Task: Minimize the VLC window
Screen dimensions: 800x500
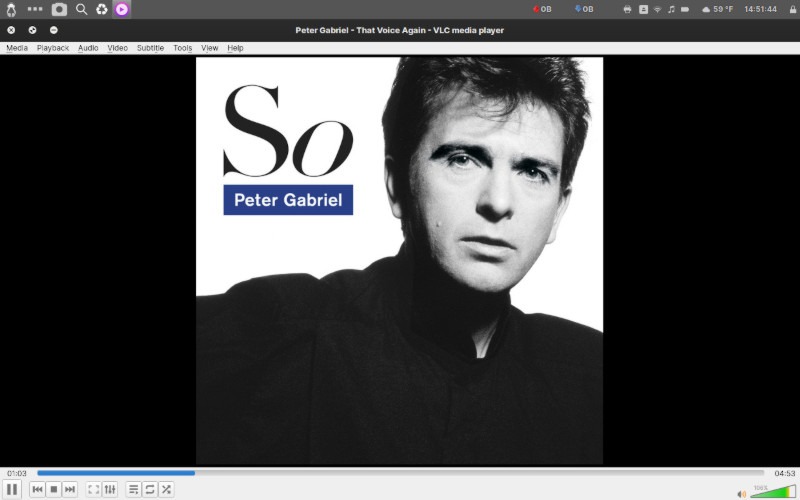Action: point(54,30)
